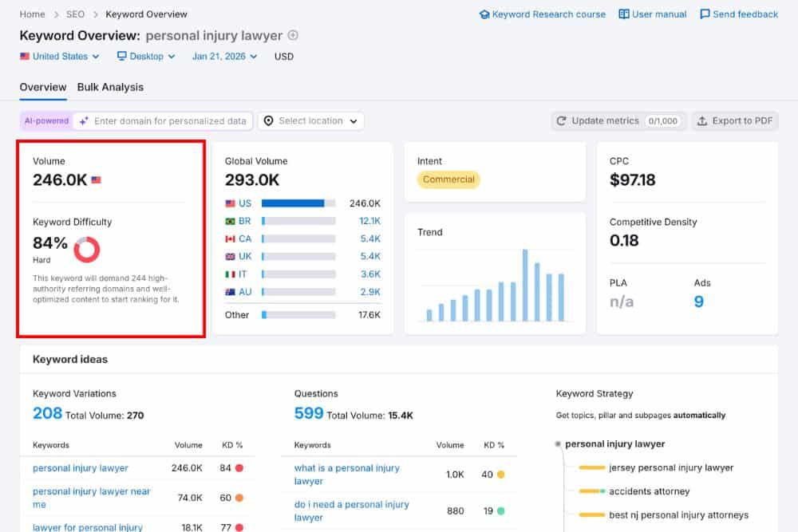
Task: Click the AI sparkle icon in domain field
Action: [x=83, y=120]
